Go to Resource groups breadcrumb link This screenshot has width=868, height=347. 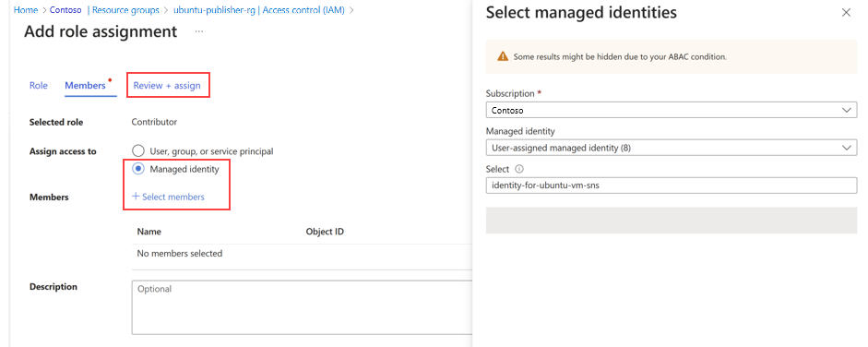pos(125,10)
